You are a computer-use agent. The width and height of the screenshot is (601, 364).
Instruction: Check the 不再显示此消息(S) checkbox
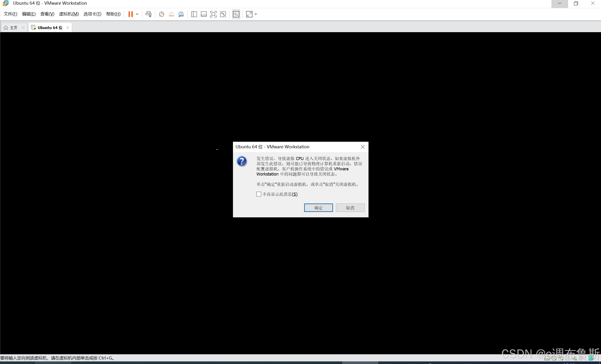pos(259,194)
